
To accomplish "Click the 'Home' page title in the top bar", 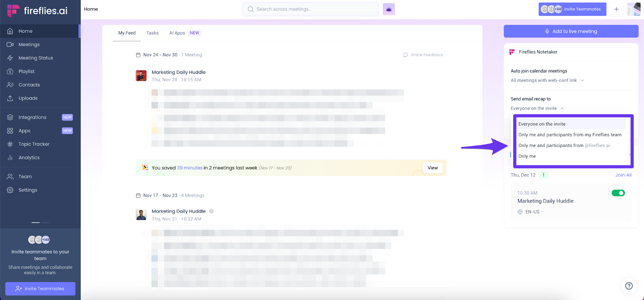I will pyautogui.click(x=91, y=9).
